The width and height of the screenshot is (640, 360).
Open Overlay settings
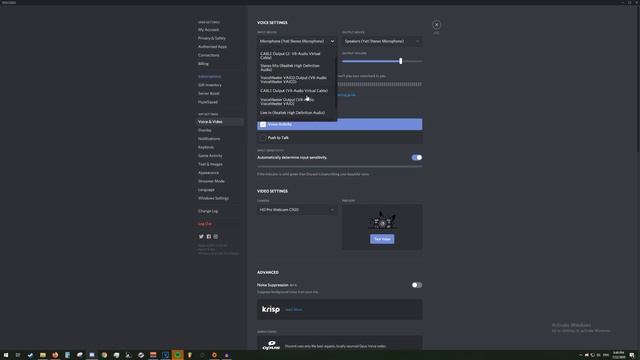(205, 131)
